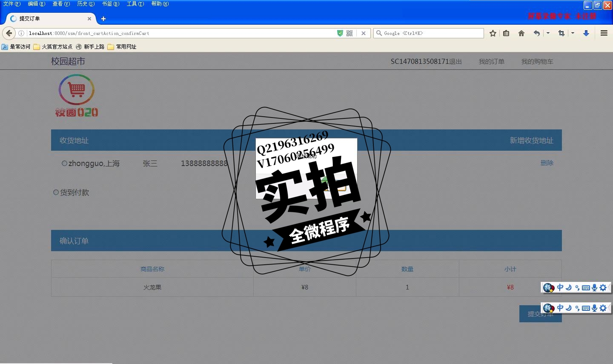Open the downloads arrow icon
The image size is (613, 364).
586,33
